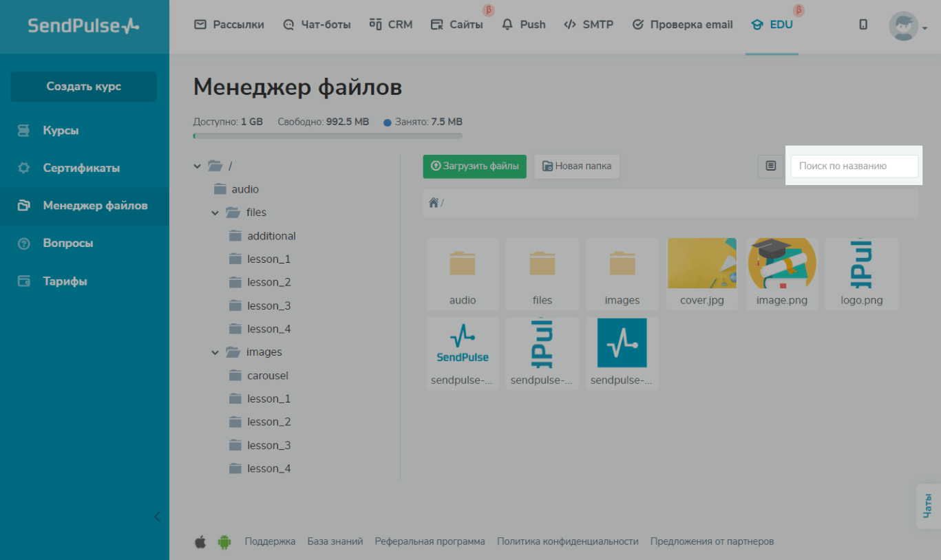Click the Apple app store icon
The height and width of the screenshot is (560, 941).
click(200, 542)
